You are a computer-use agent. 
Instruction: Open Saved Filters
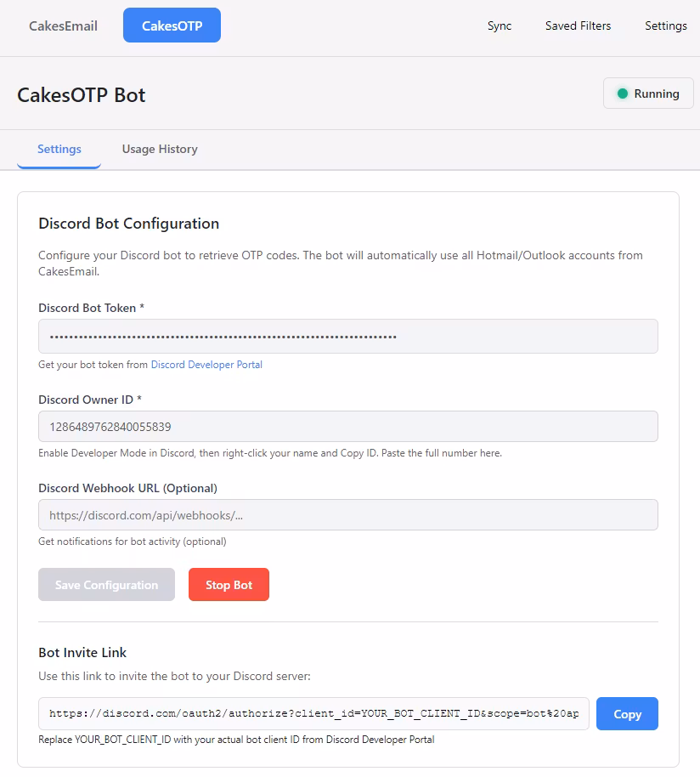click(578, 26)
